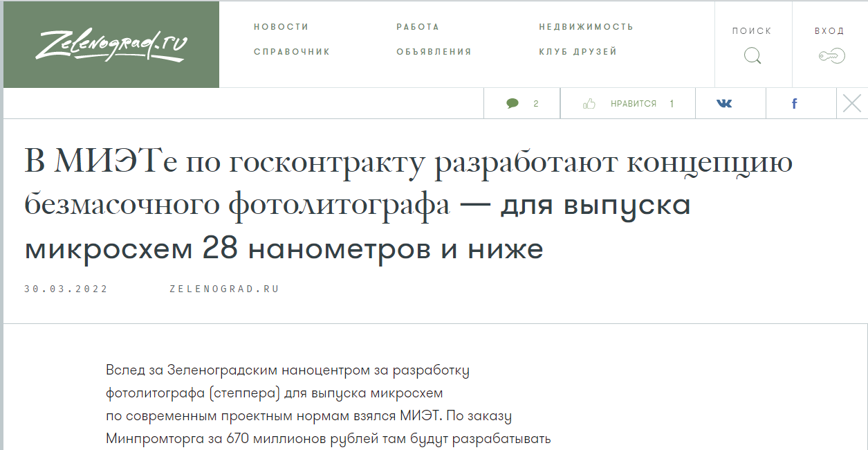Open search via magnifier icon
868x450 pixels.
click(752, 56)
